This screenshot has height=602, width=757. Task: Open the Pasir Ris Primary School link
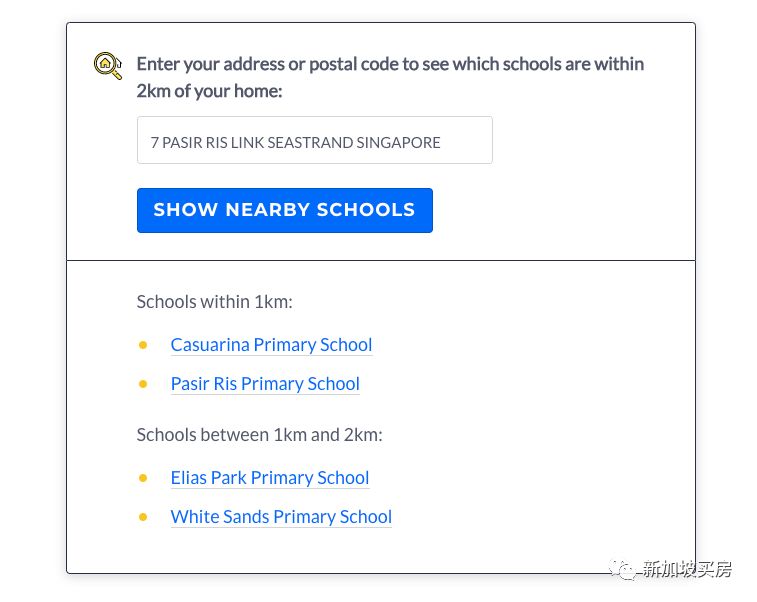(265, 384)
